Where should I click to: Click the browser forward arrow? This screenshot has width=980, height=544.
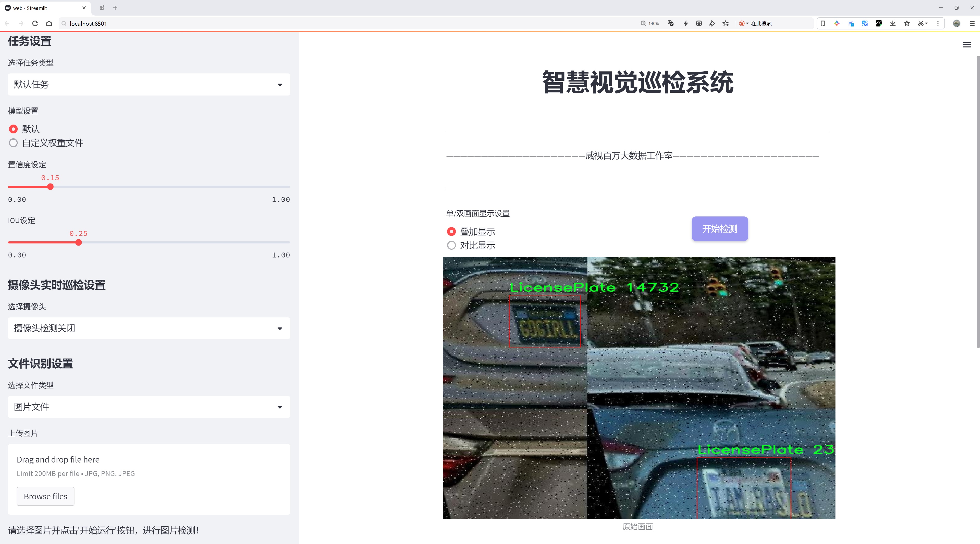point(21,24)
